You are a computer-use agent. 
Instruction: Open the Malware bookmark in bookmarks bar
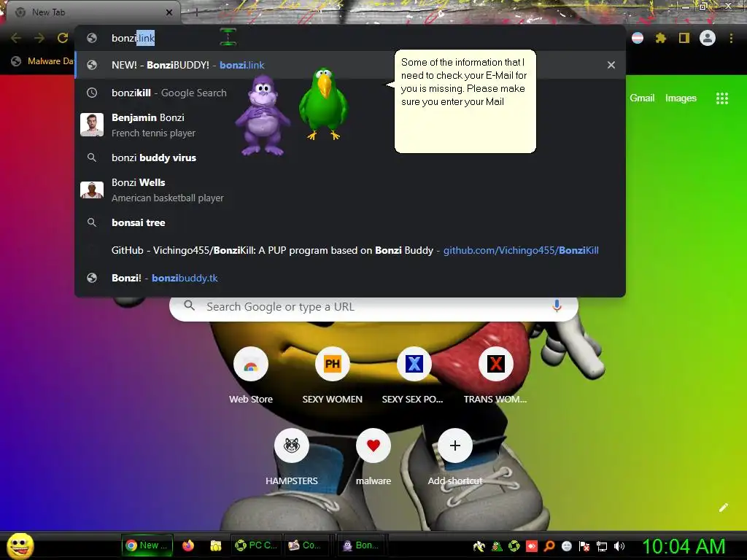click(43, 61)
